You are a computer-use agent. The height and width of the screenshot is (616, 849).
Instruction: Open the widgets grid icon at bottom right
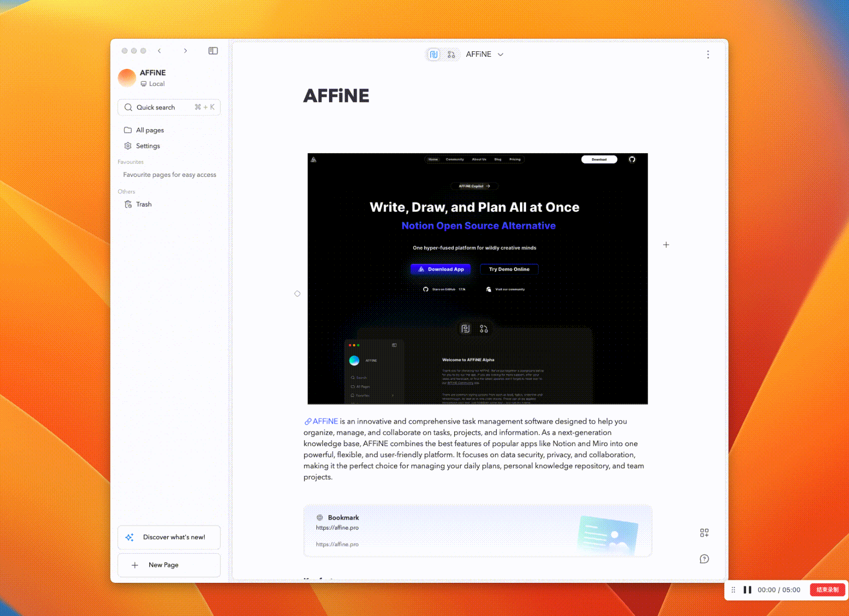pos(704,533)
